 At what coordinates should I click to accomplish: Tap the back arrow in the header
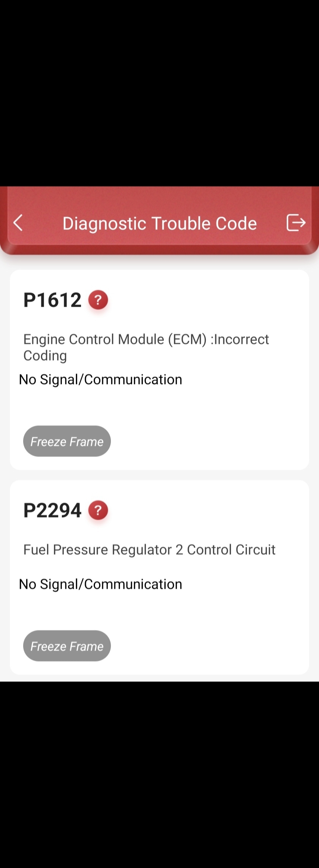click(18, 223)
